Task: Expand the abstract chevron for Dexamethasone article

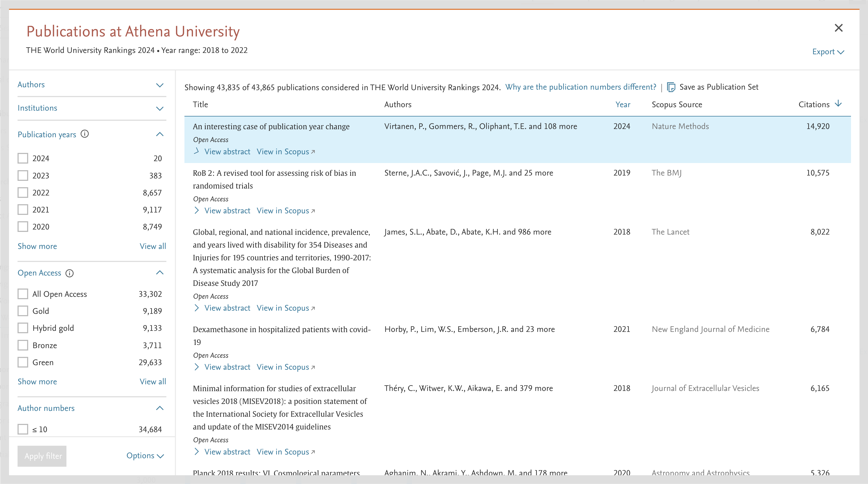Action: click(197, 367)
